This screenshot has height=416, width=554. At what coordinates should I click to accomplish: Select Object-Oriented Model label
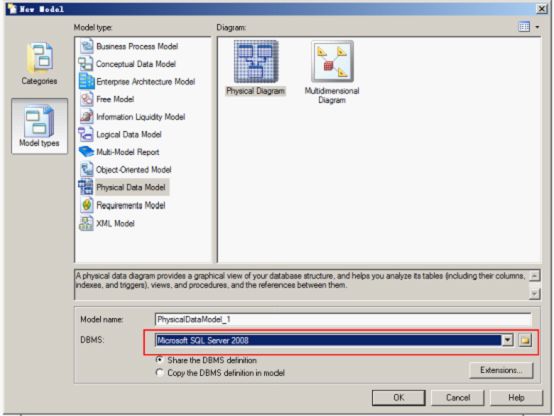pyautogui.click(x=134, y=170)
